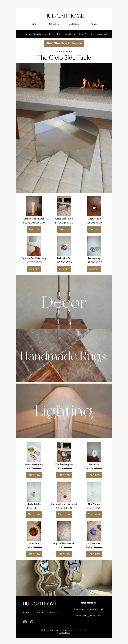Click the contact@huegahhome.com email address
Viewport: 128px width, 644px height.
pos(88,616)
